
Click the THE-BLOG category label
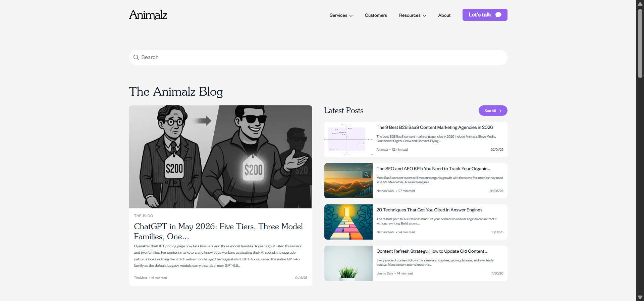click(144, 216)
